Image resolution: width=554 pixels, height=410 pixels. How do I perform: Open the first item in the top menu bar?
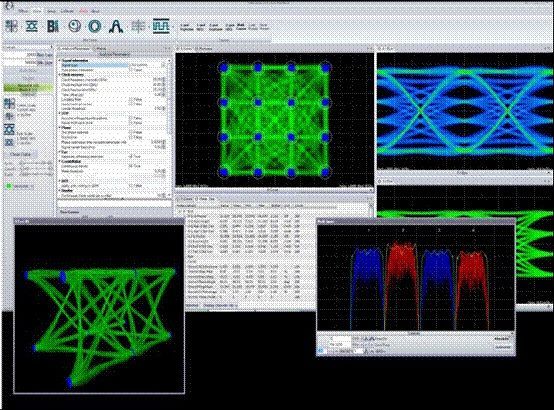click(23, 11)
